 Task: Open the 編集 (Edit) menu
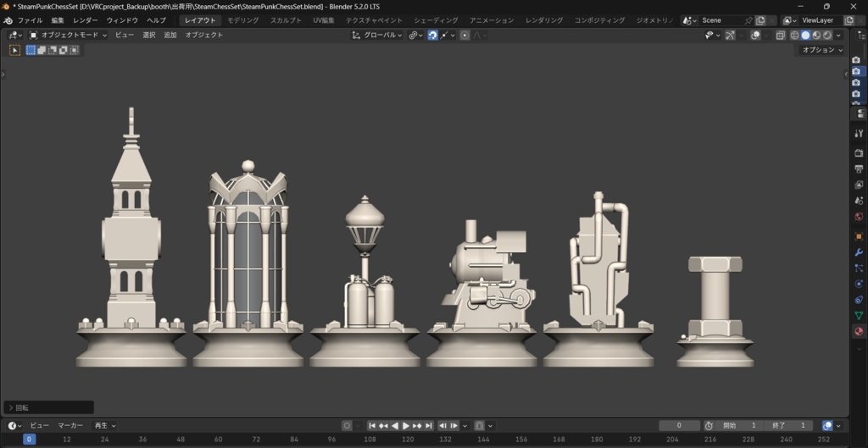[x=58, y=20]
